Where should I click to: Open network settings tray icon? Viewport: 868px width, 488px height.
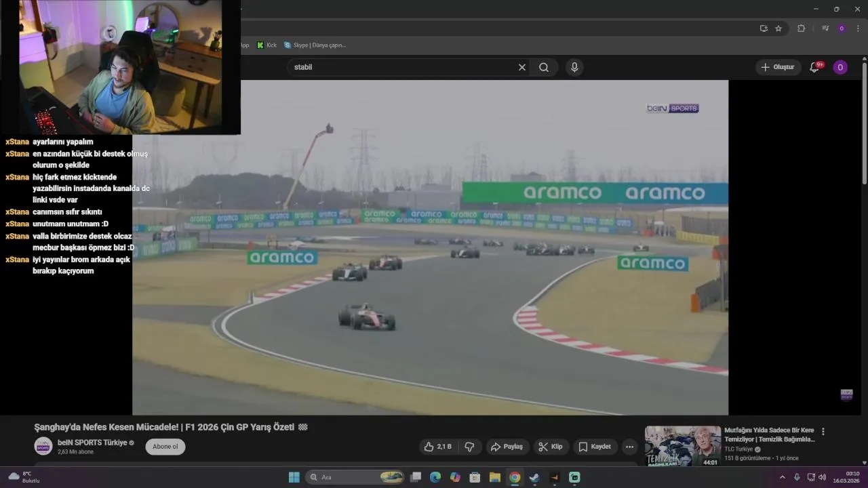(811, 477)
